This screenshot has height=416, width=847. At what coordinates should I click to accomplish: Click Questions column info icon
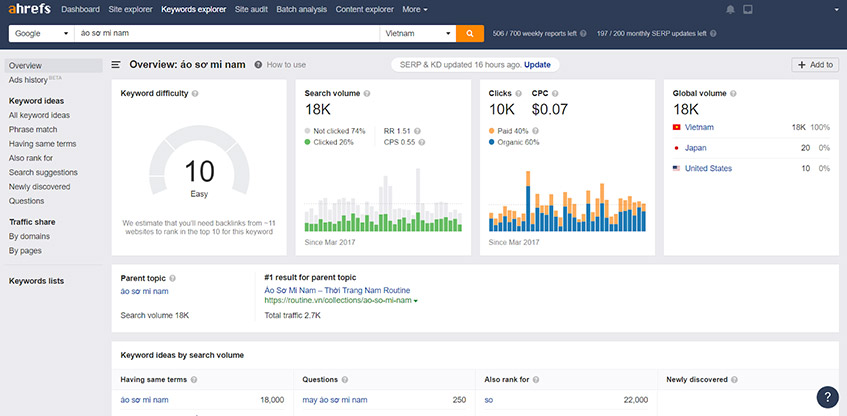[345, 380]
